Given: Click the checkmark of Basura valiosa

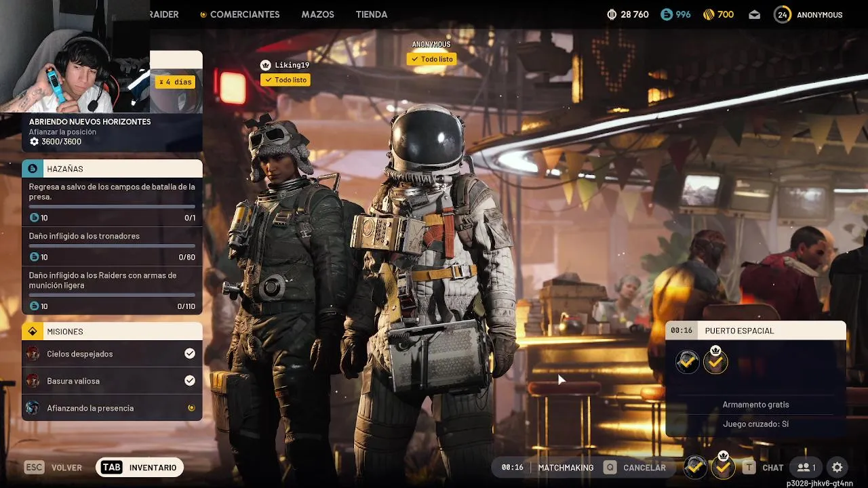Looking at the screenshot, I should (x=190, y=381).
